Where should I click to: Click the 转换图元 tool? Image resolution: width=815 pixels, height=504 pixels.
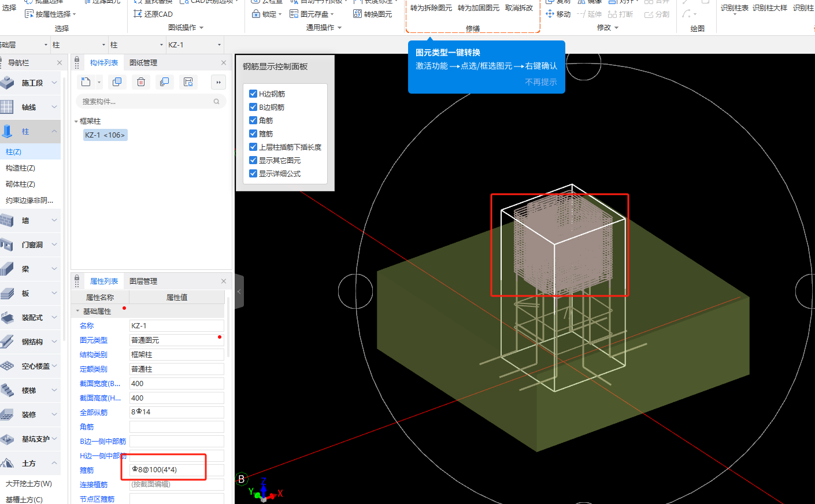click(372, 14)
